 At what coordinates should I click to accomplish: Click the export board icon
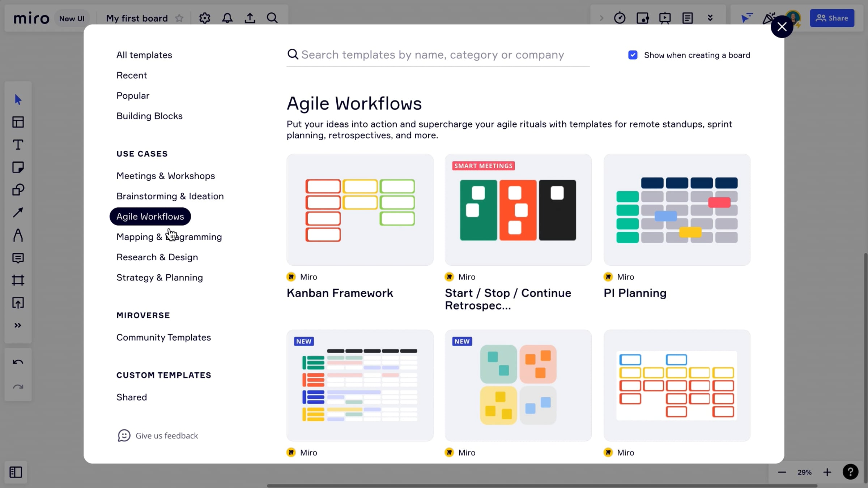pos(250,18)
